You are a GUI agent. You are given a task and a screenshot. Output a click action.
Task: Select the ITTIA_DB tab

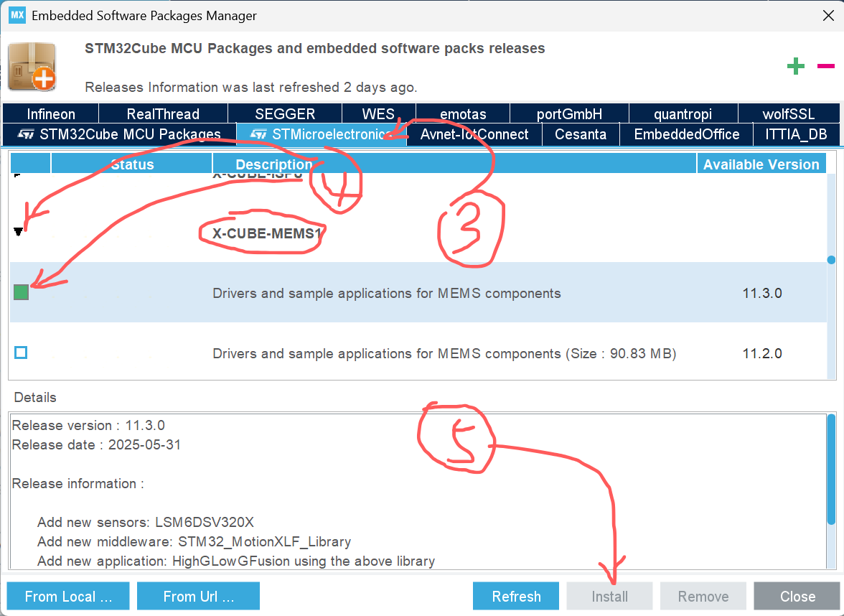796,134
